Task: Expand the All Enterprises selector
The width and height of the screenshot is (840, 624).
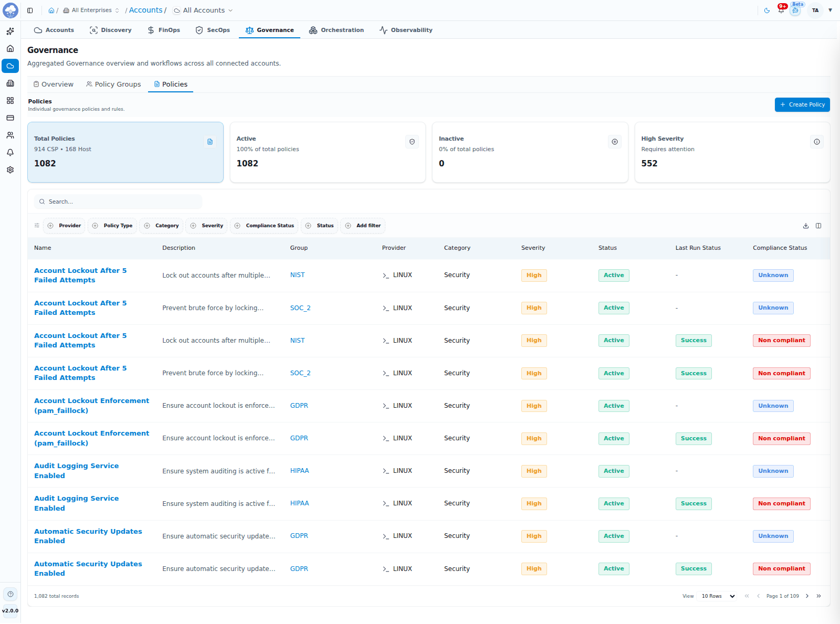Action: 91,10
